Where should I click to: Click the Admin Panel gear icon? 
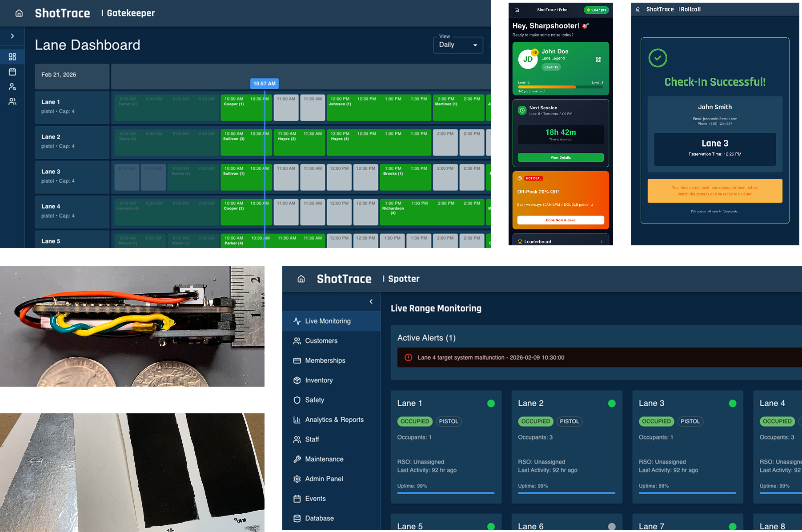297,479
